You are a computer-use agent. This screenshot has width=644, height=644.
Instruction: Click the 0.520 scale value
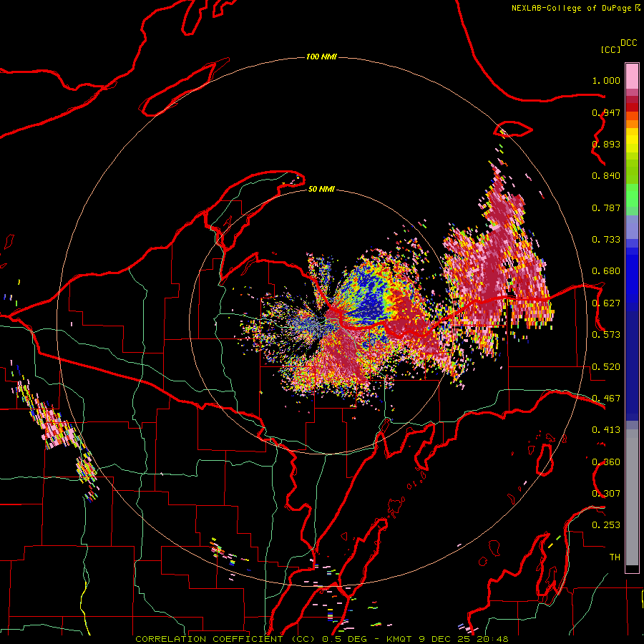(606, 367)
